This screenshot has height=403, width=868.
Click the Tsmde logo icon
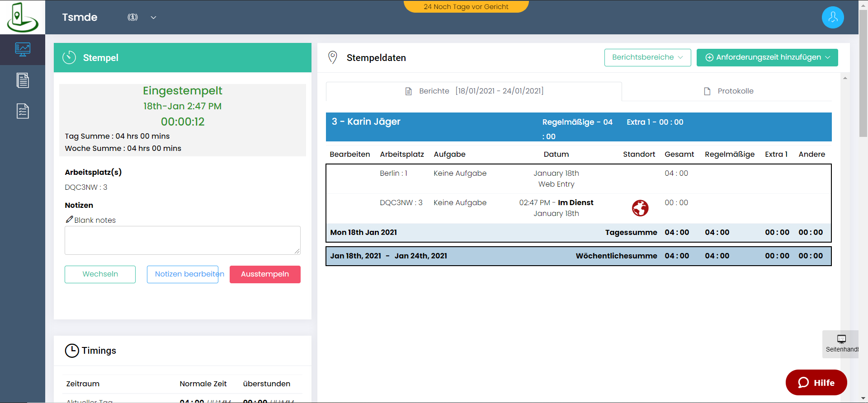tap(22, 17)
